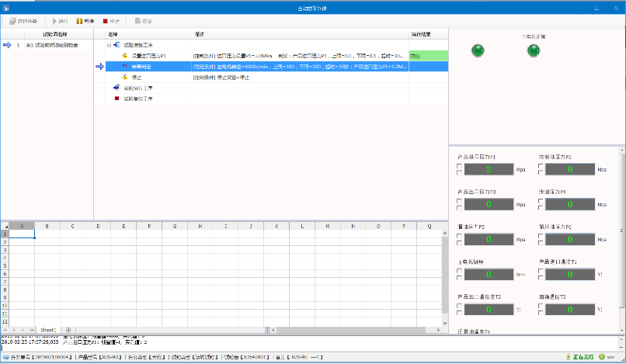Tick upper checkbox for Nm torque reading

459,271
